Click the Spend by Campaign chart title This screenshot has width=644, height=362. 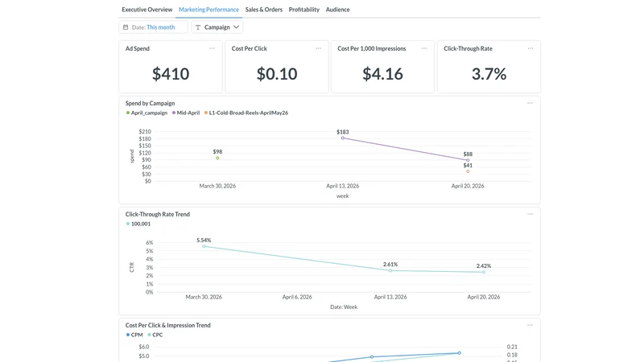click(x=150, y=103)
